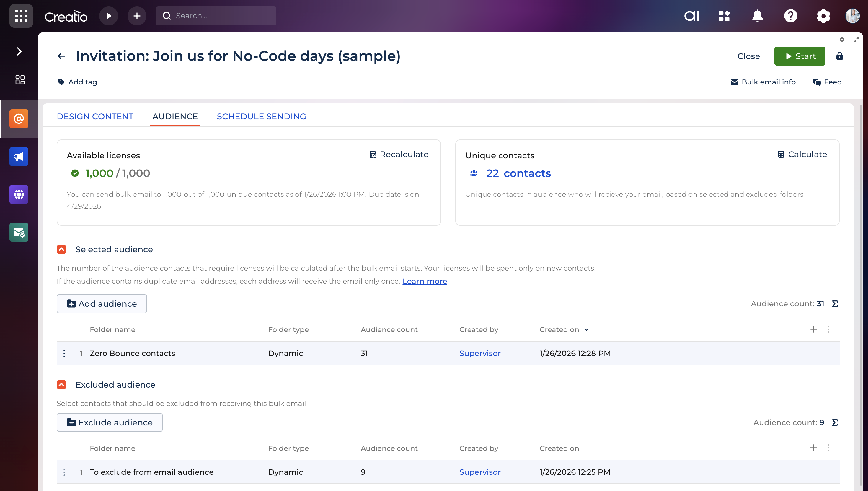Click the lock icon beside Start
The height and width of the screenshot is (491, 868).
[x=839, y=56]
